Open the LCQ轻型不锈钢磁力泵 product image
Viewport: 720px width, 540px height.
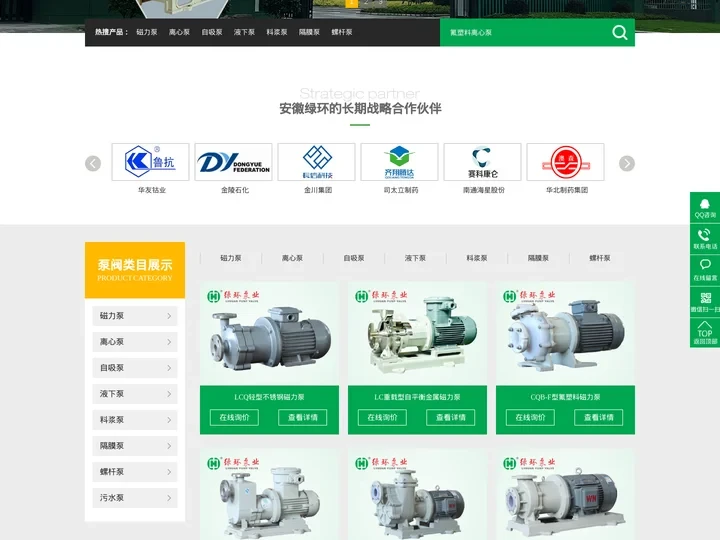click(x=270, y=334)
